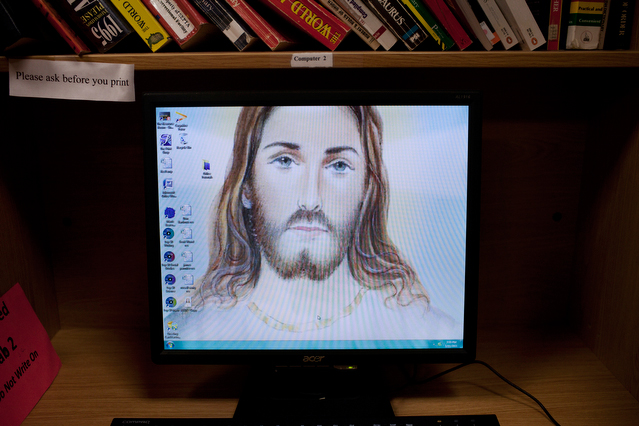The height and width of the screenshot is (426, 639).
Task: Open the dark blue splat-shaped desktop icon
Action: click(169, 212)
